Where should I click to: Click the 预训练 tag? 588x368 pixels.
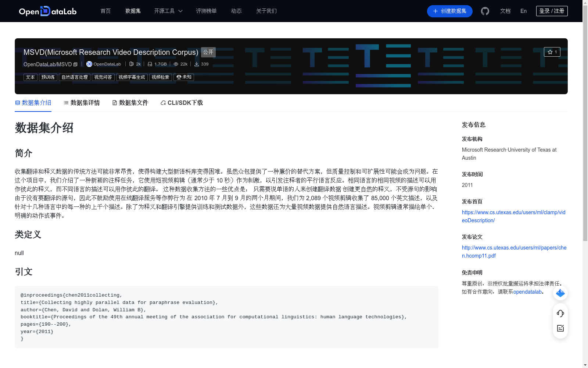[48, 77]
